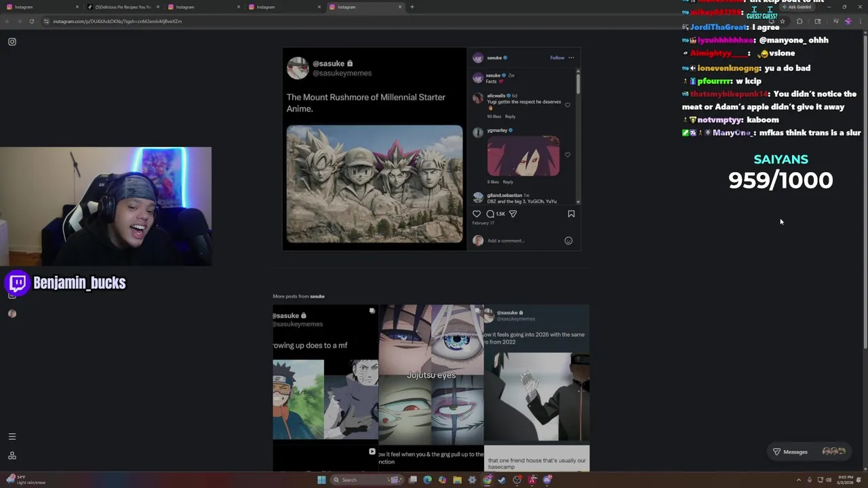Open ygmarley's profile from comment
Image resolution: width=868 pixels, height=488 pixels.
[496, 130]
